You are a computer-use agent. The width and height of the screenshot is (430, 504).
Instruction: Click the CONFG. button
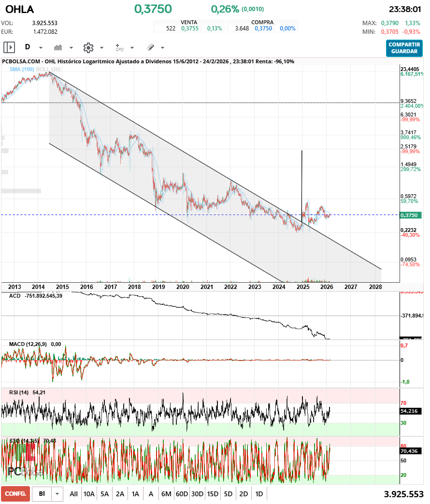(x=15, y=494)
